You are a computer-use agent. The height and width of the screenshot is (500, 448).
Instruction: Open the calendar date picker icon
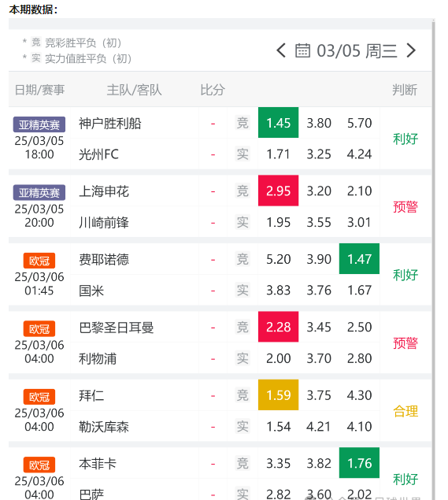302,50
